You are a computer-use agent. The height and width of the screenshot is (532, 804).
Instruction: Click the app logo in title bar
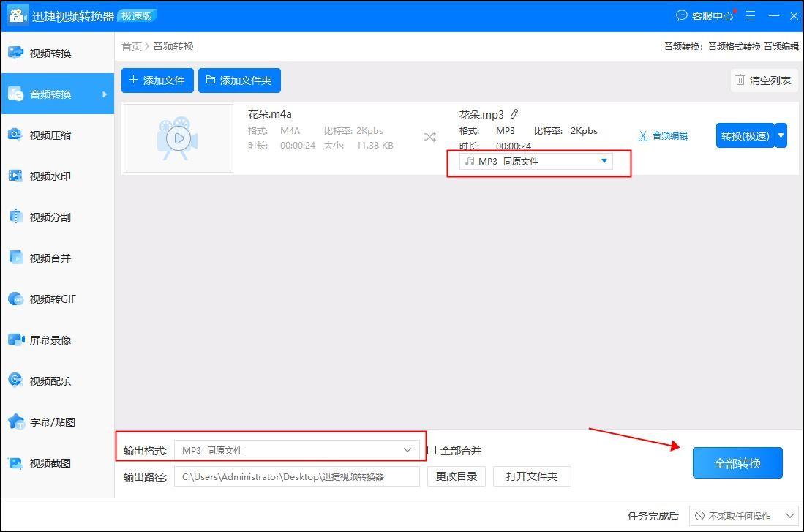pyautogui.click(x=18, y=15)
